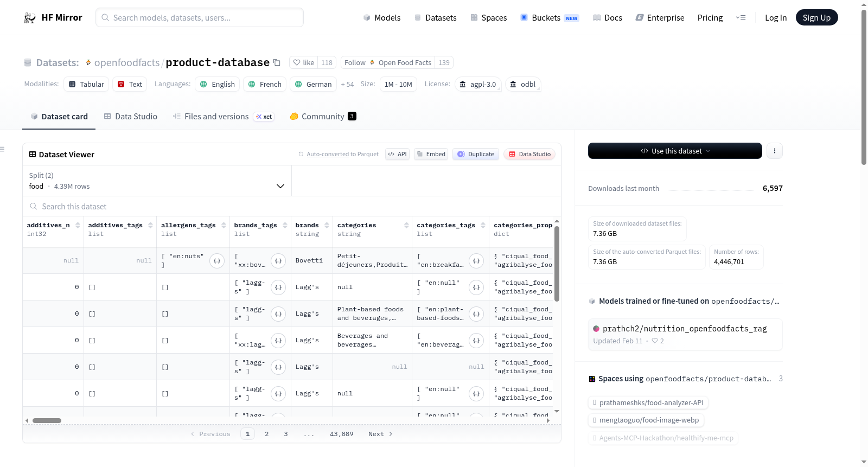868x467 pixels.
Task: Go to the Pricing page
Action: click(x=710, y=17)
